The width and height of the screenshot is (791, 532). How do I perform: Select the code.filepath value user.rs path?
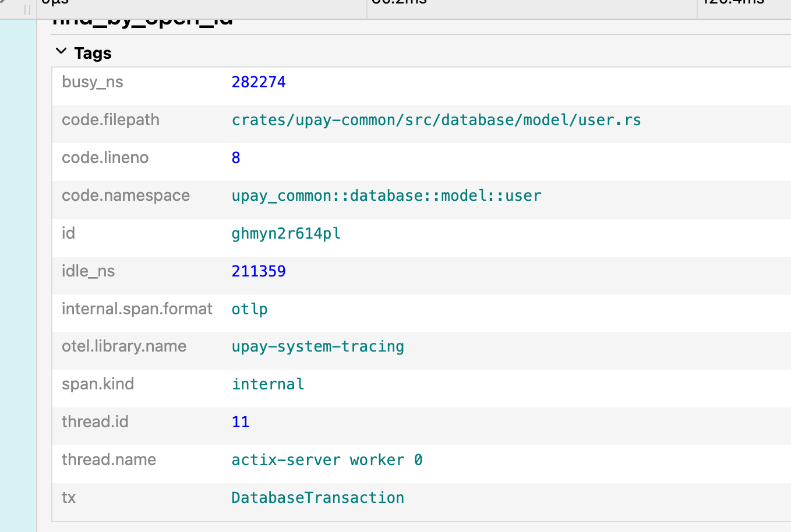[x=436, y=120]
